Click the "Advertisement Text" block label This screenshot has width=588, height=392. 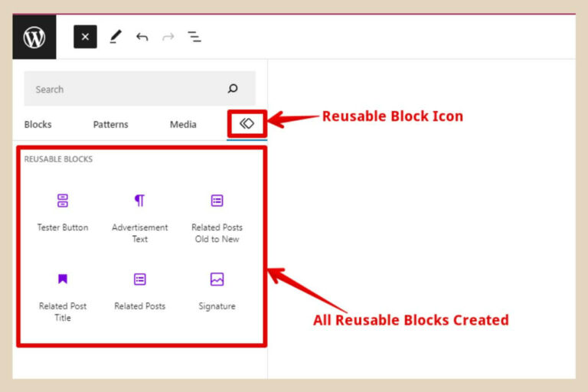click(139, 233)
